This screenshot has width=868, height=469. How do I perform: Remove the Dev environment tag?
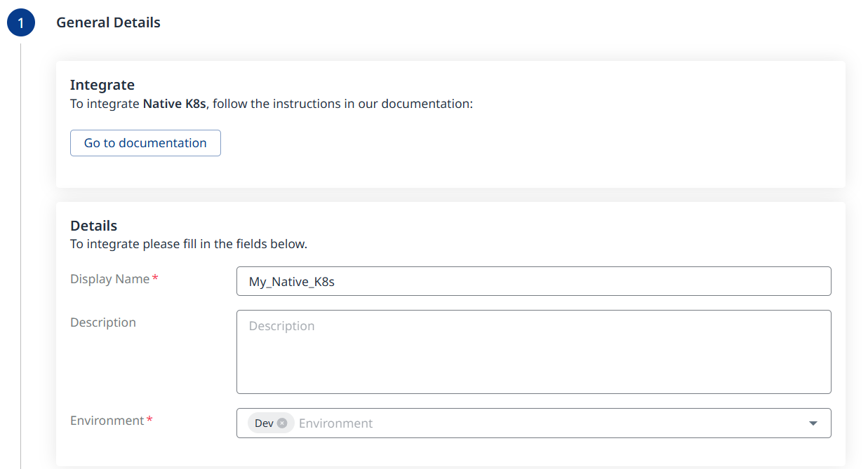(282, 423)
